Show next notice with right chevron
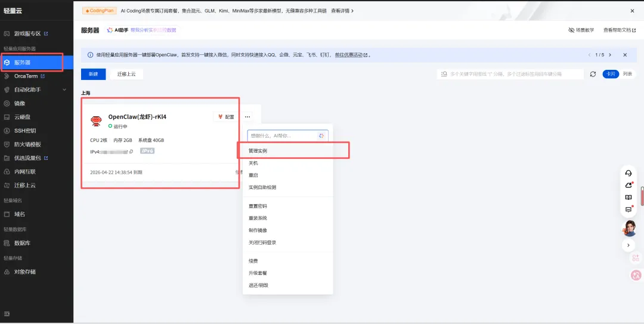 [x=610, y=55]
